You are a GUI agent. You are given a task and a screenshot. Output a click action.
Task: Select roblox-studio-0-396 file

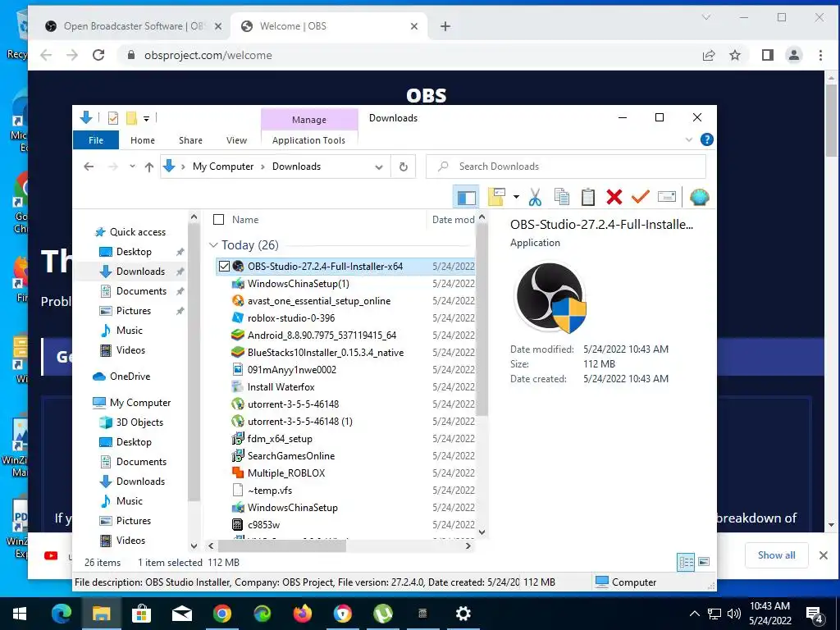pyautogui.click(x=291, y=317)
